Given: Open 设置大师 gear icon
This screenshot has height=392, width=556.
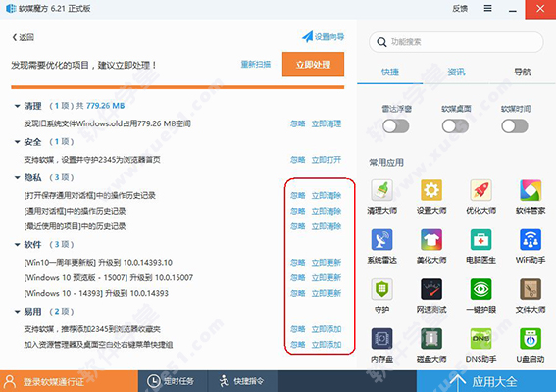Looking at the screenshot, I should pyautogui.click(x=431, y=190).
